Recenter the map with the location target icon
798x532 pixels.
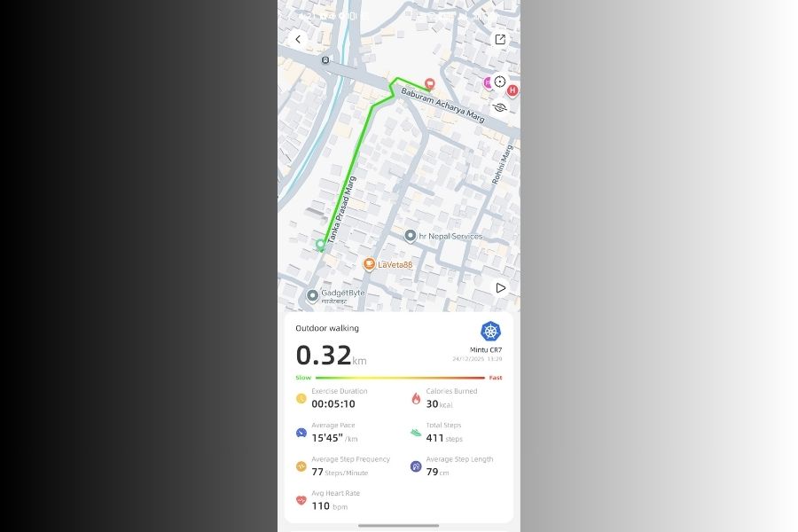point(500,82)
